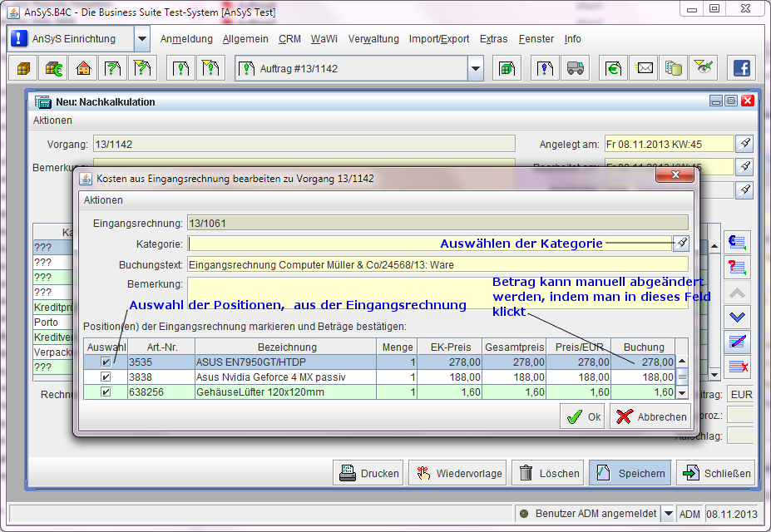Deselect the GehäuseLüfter 120x120mm checkbox

click(x=106, y=392)
